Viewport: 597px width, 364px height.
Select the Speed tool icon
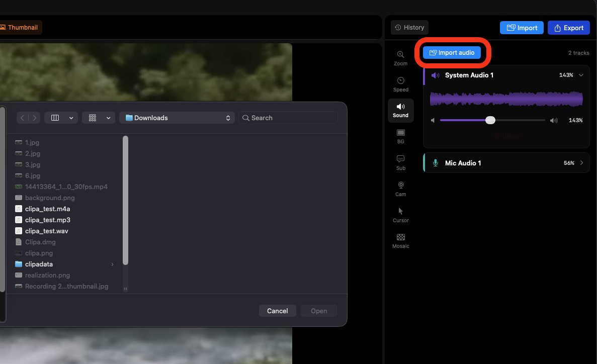[400, 84]
